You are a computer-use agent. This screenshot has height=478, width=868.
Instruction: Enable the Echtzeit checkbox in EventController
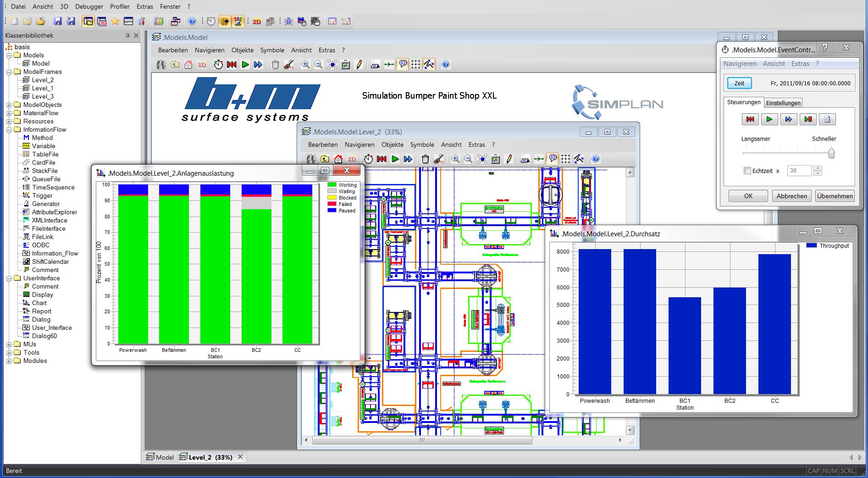746,170
